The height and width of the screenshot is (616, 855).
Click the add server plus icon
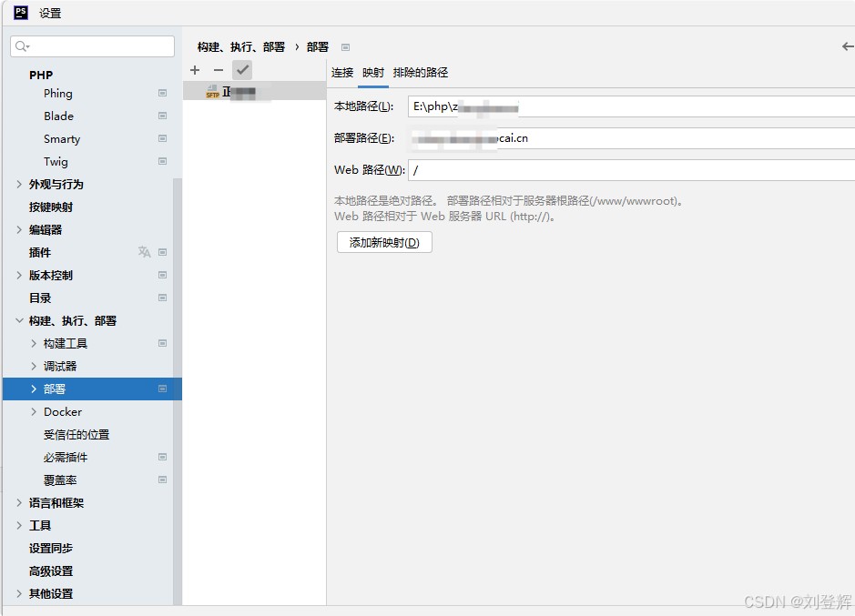pyautogui.click(x=195, y=70)
